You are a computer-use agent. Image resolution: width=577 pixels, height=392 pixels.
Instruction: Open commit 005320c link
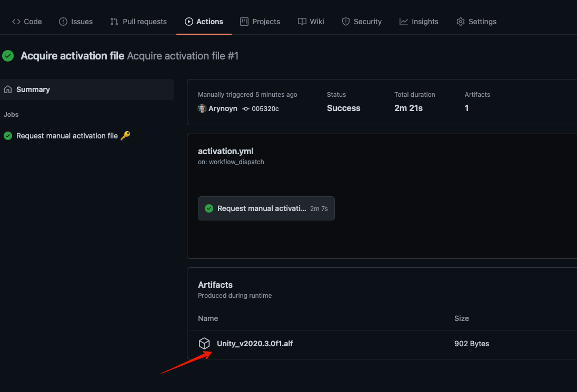click(x=265, y=109)
